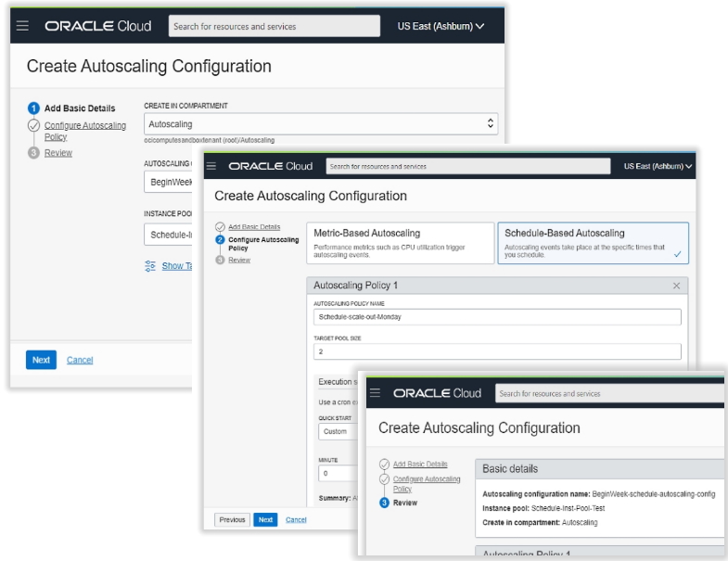Open Create In Compartment dropdown showing Autoscaling
Image resolution: width=728 pixels, height=561 pixels.
click(x=321, y=124)
